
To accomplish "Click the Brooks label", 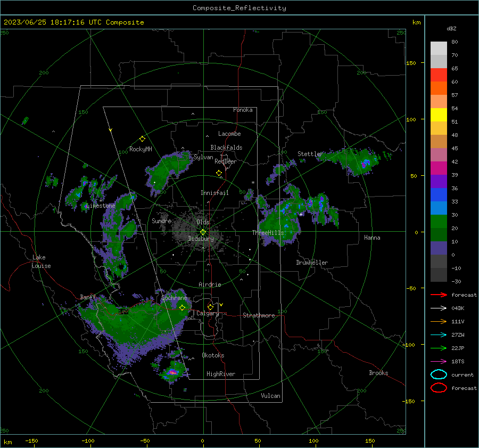I will coord(378,373).
